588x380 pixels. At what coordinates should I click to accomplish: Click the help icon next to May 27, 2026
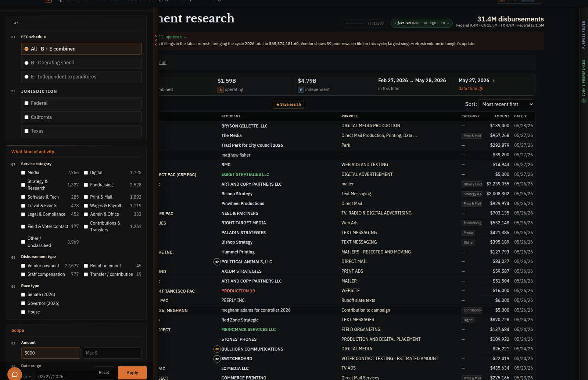click(494, 81)
